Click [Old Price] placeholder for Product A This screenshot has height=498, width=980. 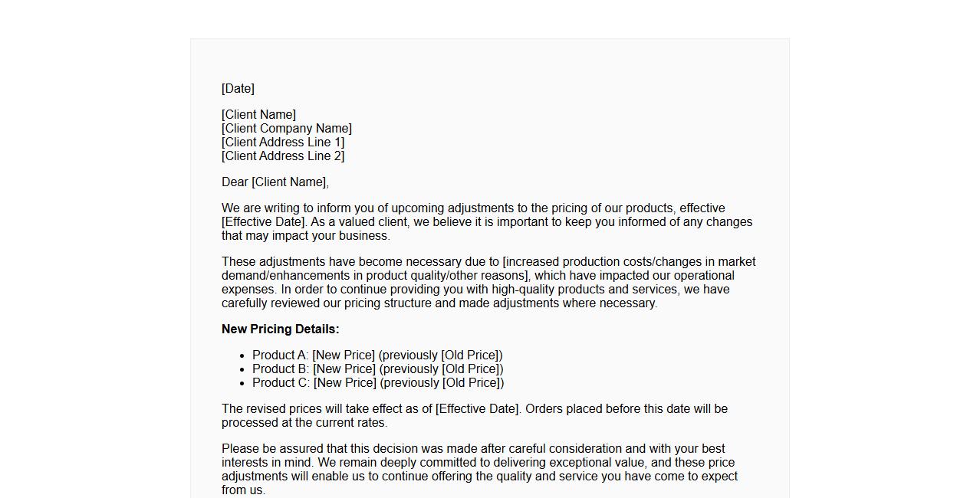(x=470, y=355)
